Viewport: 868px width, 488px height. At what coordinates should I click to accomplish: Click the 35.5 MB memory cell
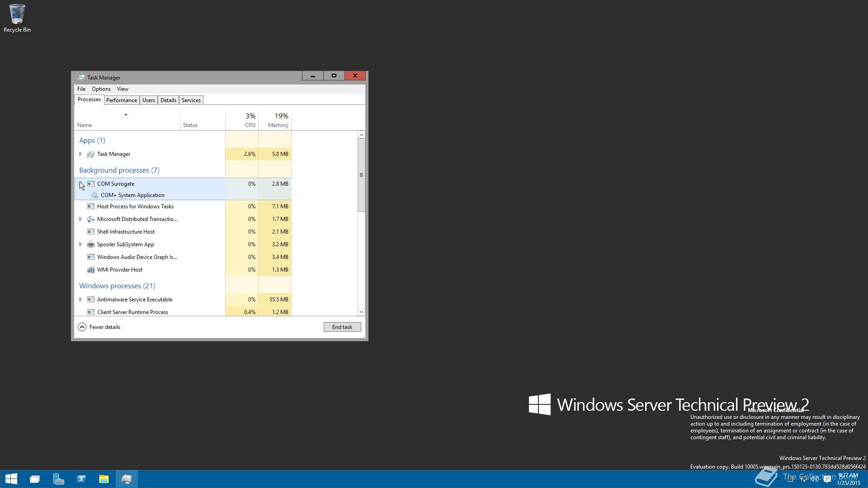pyautogui.click(x=275, y=300)
